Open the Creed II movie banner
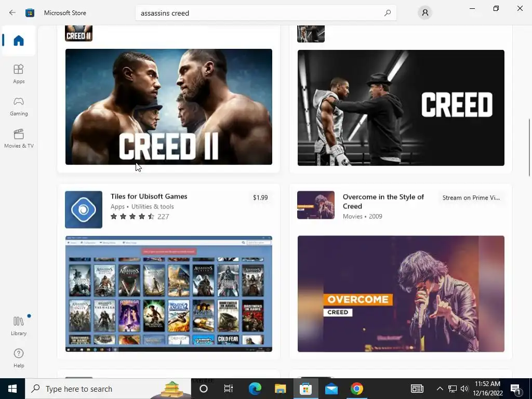Screen dimensions: 532x399 [x=169, y=107]
